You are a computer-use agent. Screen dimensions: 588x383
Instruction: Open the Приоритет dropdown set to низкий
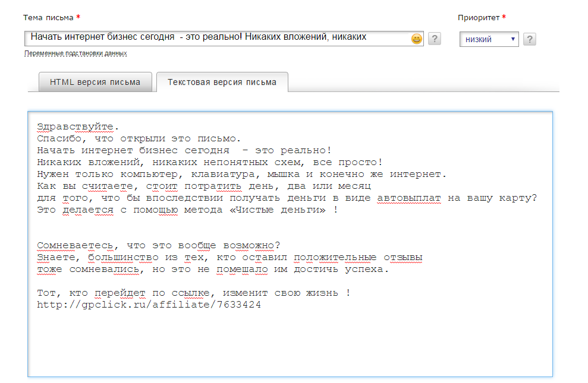coord(489,39)
